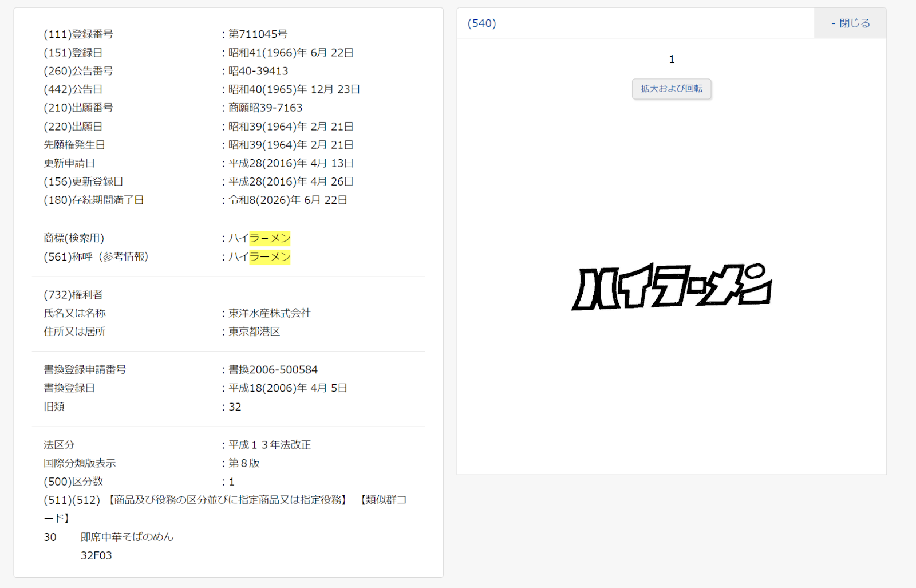
Task: Select similar group code 32F03
Action: coord(96,555)
